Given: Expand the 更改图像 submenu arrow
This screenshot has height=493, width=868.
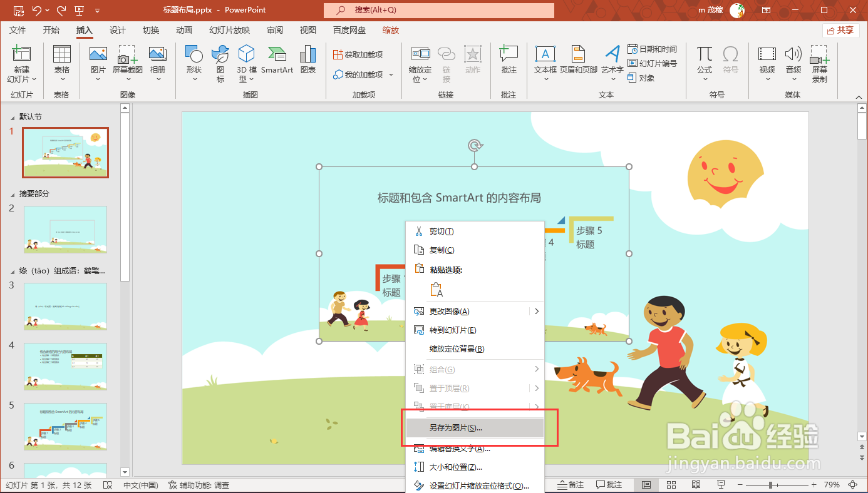Looking at the screenshot, I should pyautogui.click(x=537, y=312).
